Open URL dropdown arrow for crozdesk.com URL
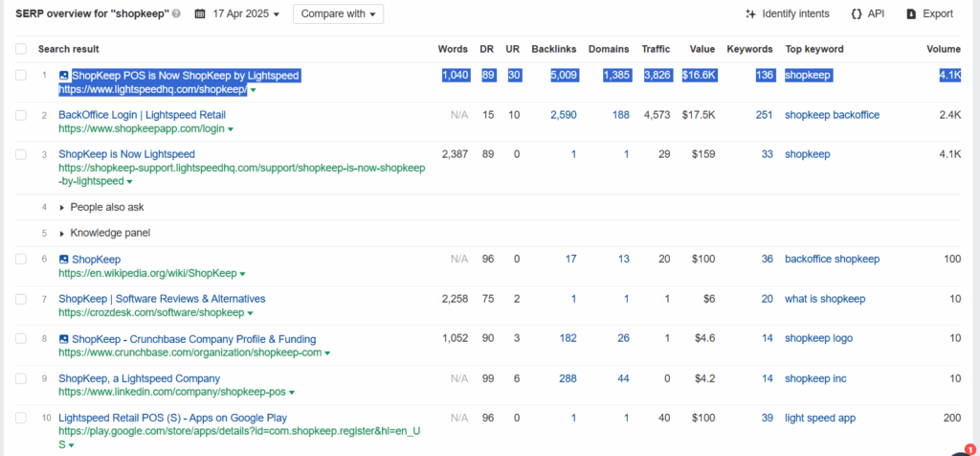Viewport: 980px width, 456px height. tap(250, 313)
